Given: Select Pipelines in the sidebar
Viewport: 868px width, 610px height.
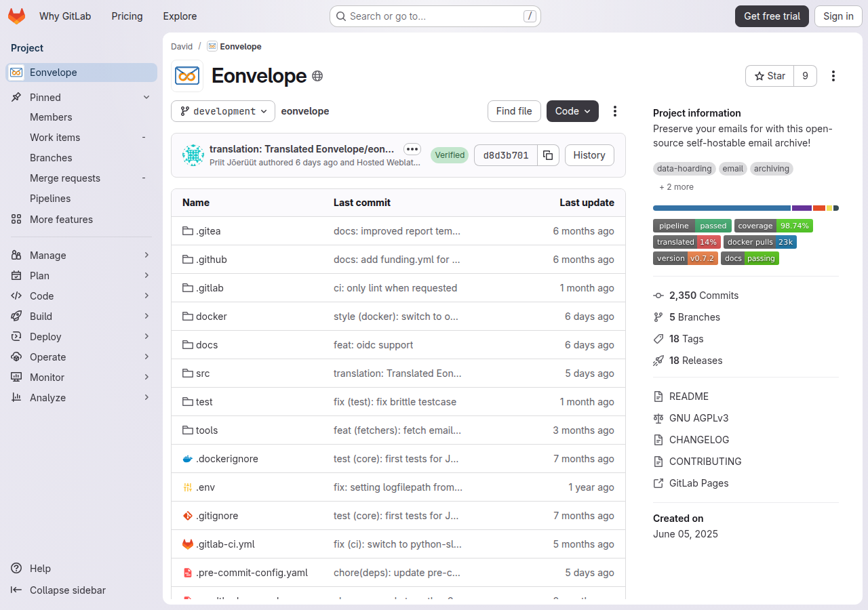Looking at the screenshot, I should click(x=50, y=199).
